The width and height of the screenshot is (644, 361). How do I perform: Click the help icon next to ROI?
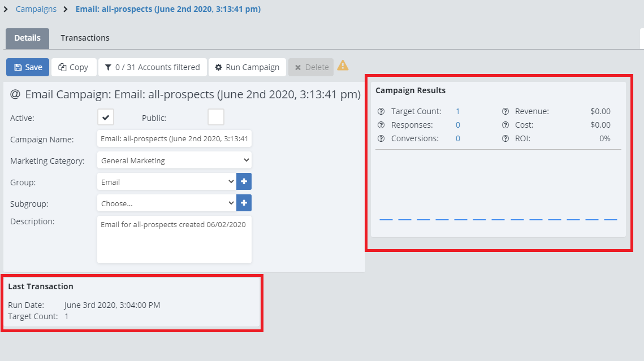pos(505,138)
